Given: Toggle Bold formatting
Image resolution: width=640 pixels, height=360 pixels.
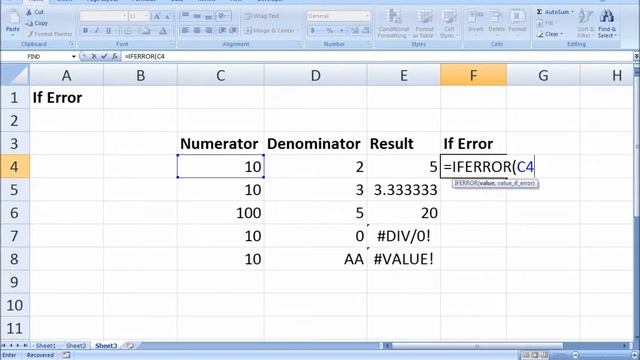Looking at the screenshot, I should click(x=85, y=31).
